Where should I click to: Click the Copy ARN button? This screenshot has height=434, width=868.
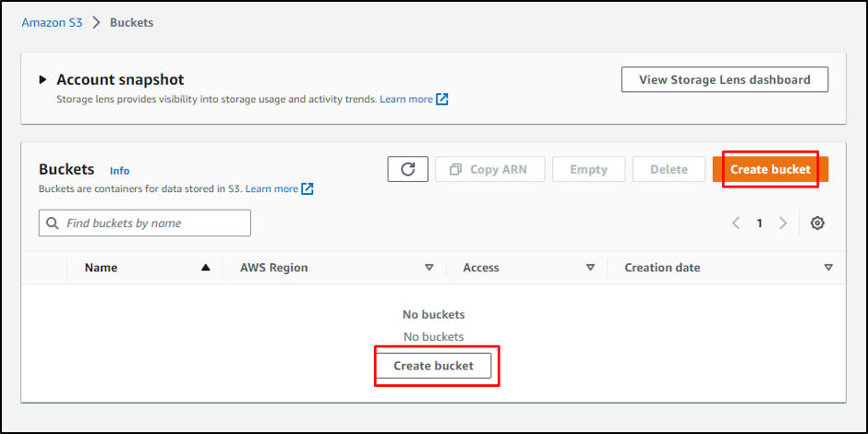tap(488, 169)
